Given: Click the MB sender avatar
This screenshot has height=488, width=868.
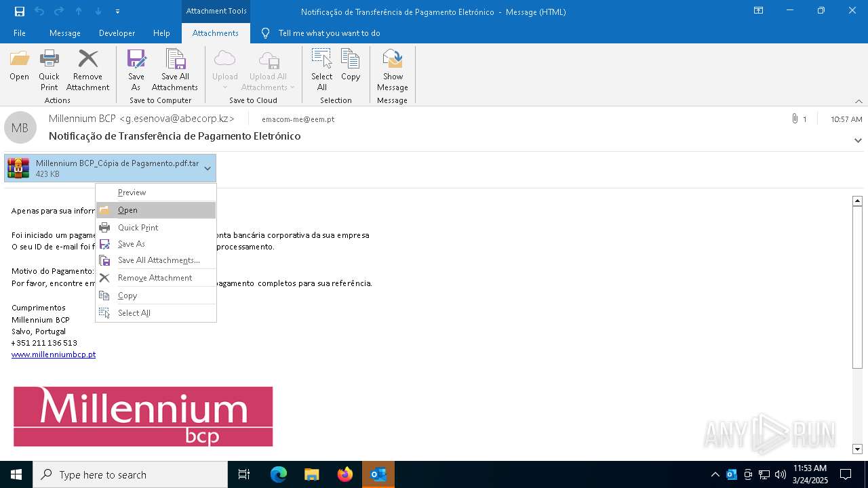Looking at the screenshot, I should pos(20,127).
